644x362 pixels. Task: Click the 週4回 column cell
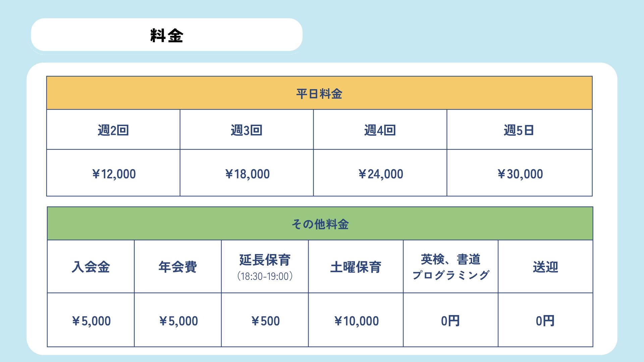pos(380,130)
